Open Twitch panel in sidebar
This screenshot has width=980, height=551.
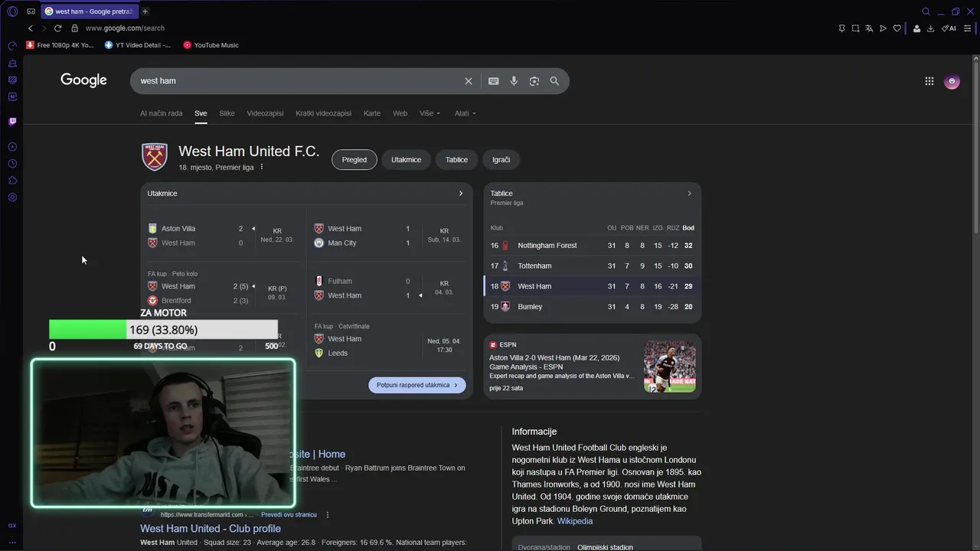click(x=12, y=122)
